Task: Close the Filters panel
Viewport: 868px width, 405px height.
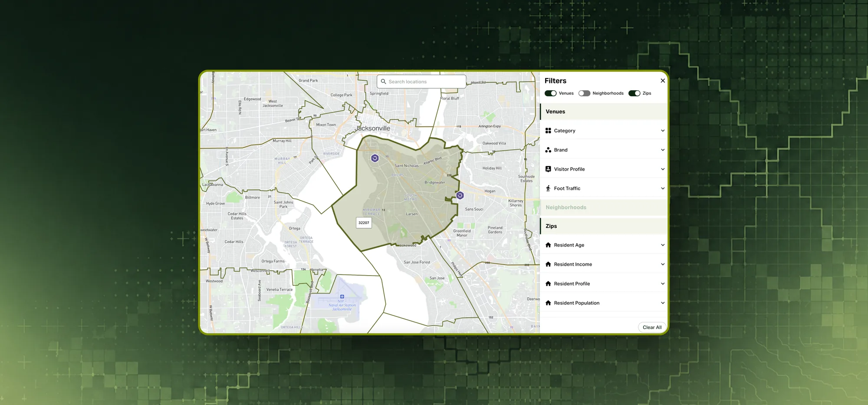Action: click(x=663, y=81)
